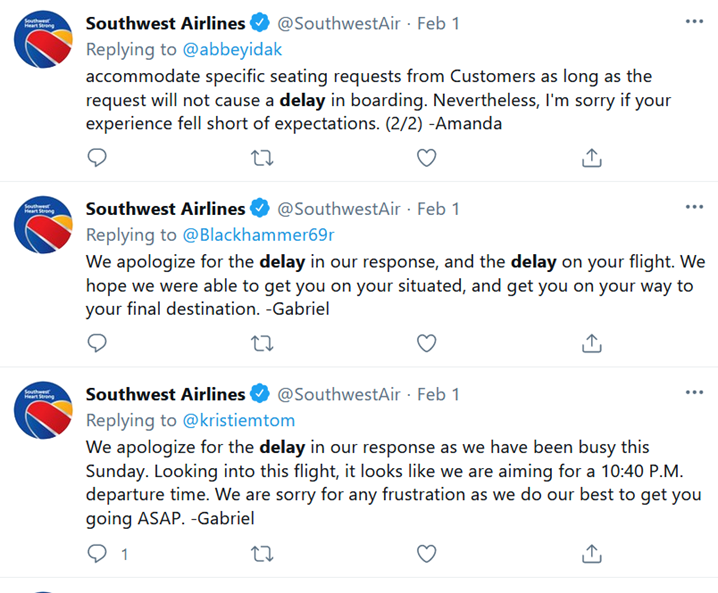This screenshot has width=718, height=593.
Task: Reply to the tweet signed by Amanda
Action: tap(97, 158)
